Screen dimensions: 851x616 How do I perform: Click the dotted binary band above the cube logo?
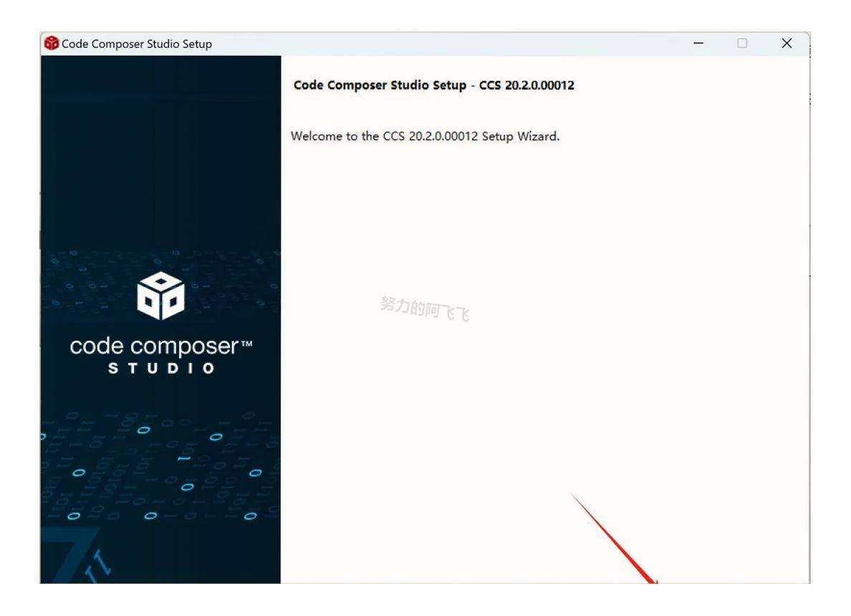coord(160,258)
